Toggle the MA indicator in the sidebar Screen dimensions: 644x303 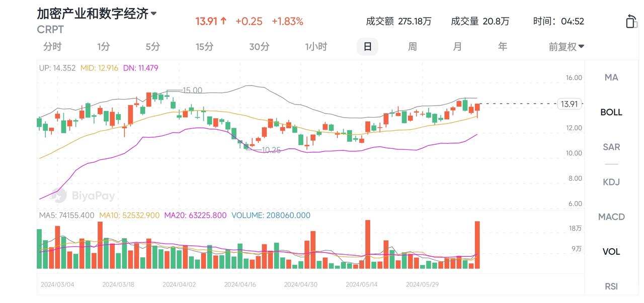pyautogui.click(x=611, y=77)
